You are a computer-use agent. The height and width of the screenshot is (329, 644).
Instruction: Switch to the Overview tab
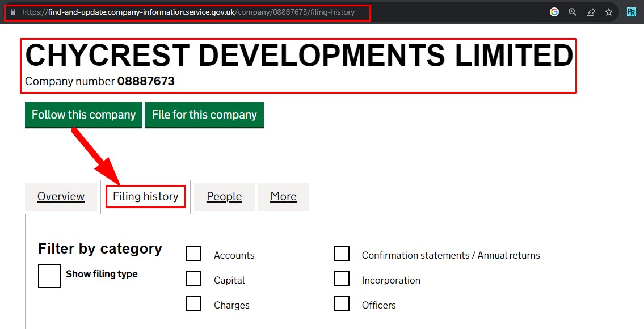pyautogui.click(x=61, y=197)
